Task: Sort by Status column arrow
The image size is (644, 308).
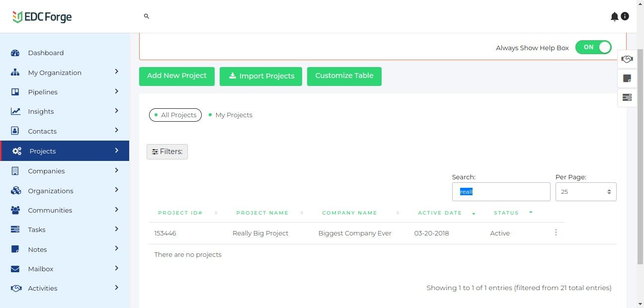Action: point(531,212)
